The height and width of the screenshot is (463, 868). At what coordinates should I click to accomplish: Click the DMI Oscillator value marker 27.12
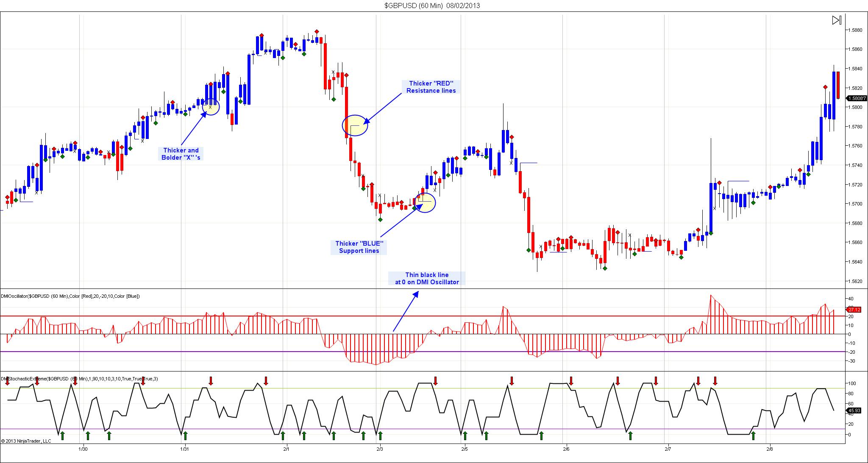(855, 310)
